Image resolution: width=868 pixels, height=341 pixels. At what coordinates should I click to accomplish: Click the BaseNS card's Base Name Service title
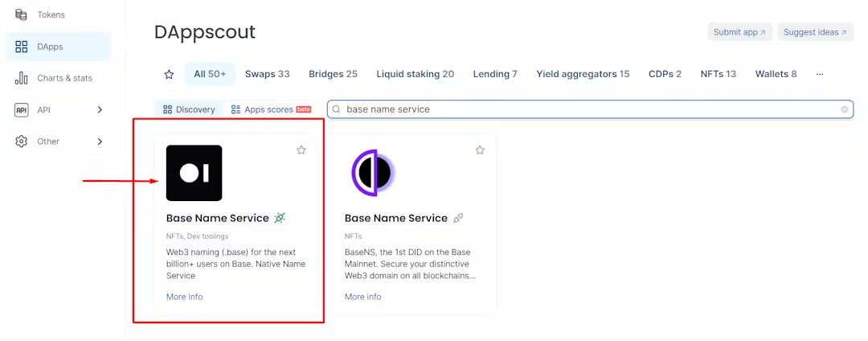[x=395, y=218]
